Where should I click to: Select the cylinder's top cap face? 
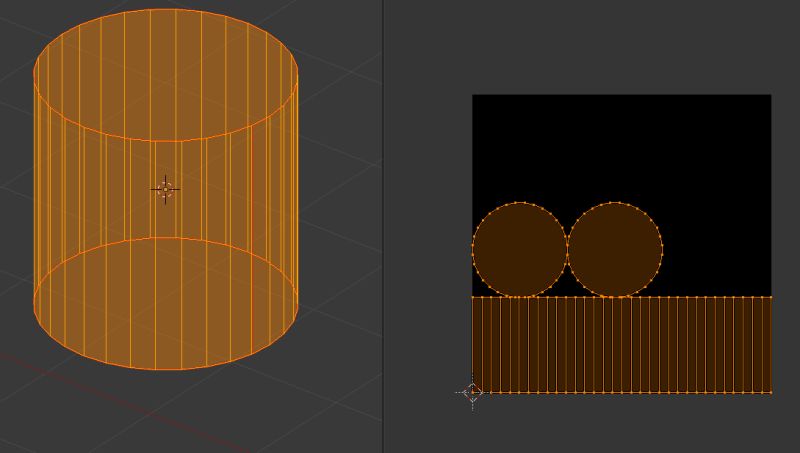[x=166, y=75]
